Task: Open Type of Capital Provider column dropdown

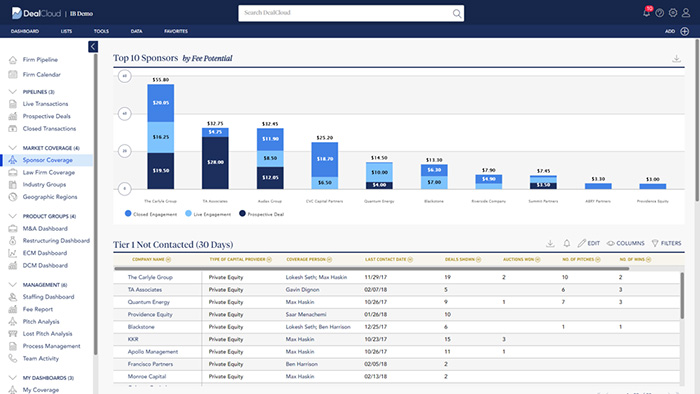Action: pyautogui.click(x=269, y=260)
